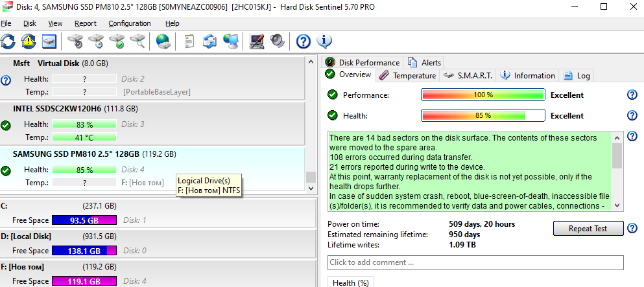This screenshot has width=644, height=287.
Task: Click the "1.09 TB" lifetime writes value
Action: click(462, 245)
